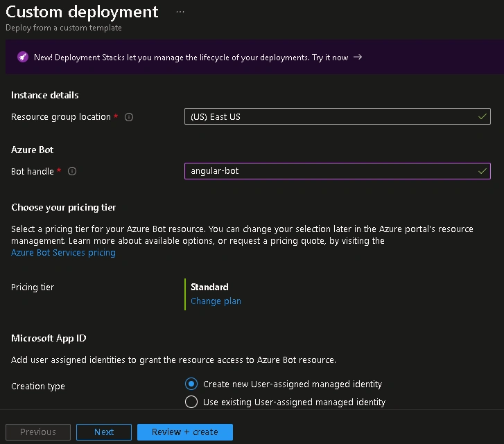Click the Deploy from a custom template subtitle
This screenshot has width=504, height=444.
coord(64,28)
